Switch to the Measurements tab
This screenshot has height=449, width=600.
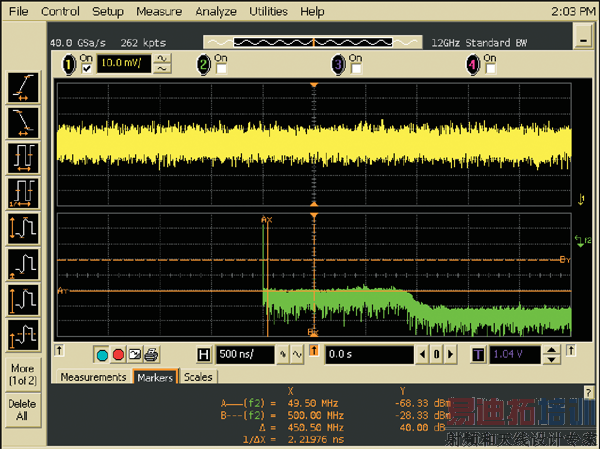coord(93,377)
